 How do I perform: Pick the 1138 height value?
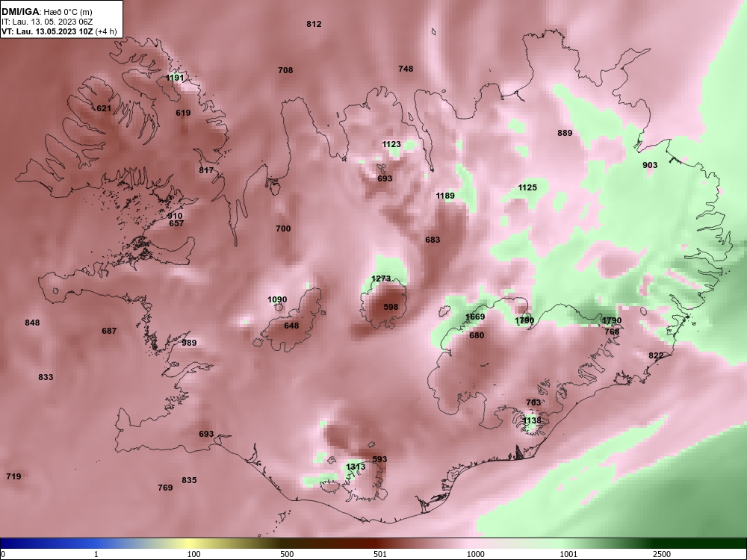point(532,420)
